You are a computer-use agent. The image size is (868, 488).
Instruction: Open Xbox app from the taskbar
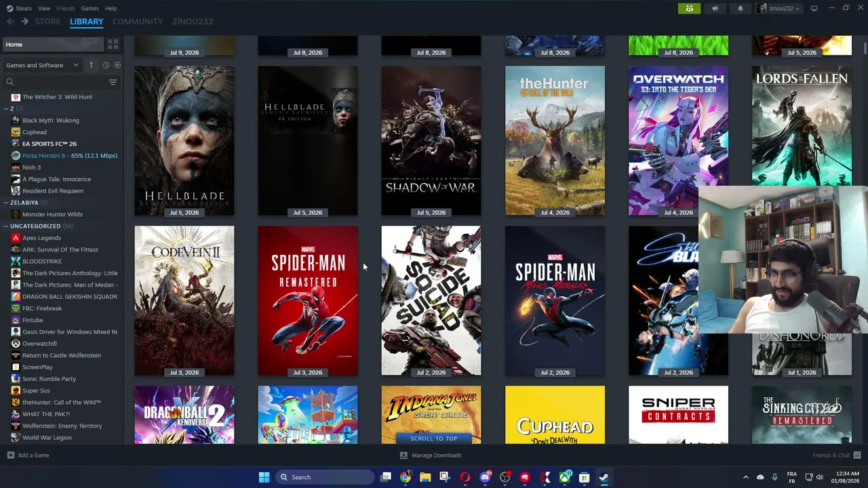564,477
